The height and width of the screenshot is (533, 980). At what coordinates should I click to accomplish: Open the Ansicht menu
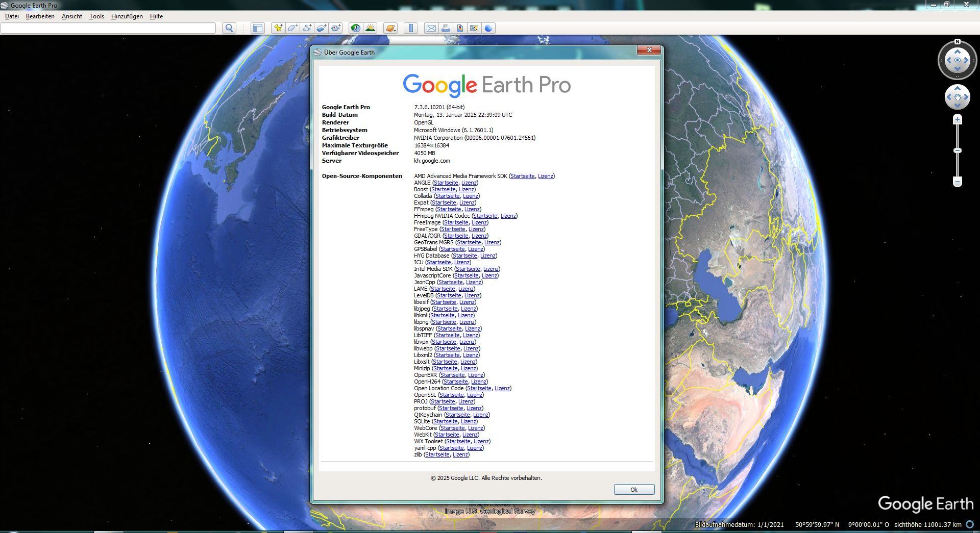click(72, 16)
